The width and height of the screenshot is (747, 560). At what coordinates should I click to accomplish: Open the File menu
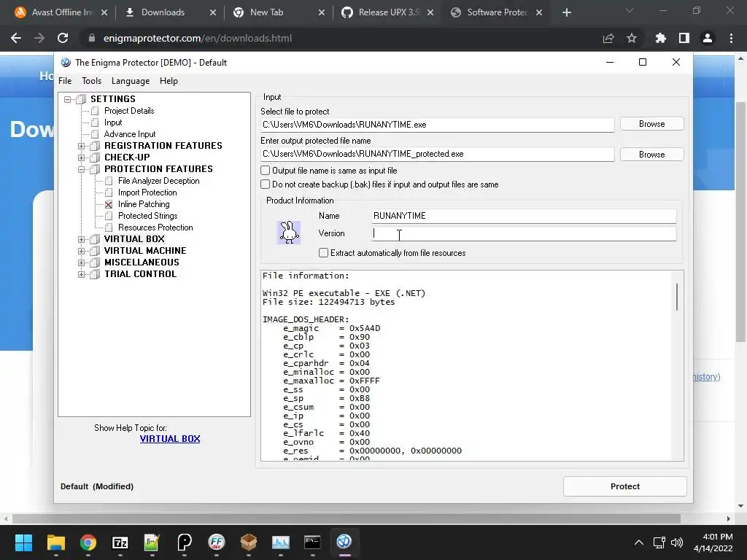point(65,81)
